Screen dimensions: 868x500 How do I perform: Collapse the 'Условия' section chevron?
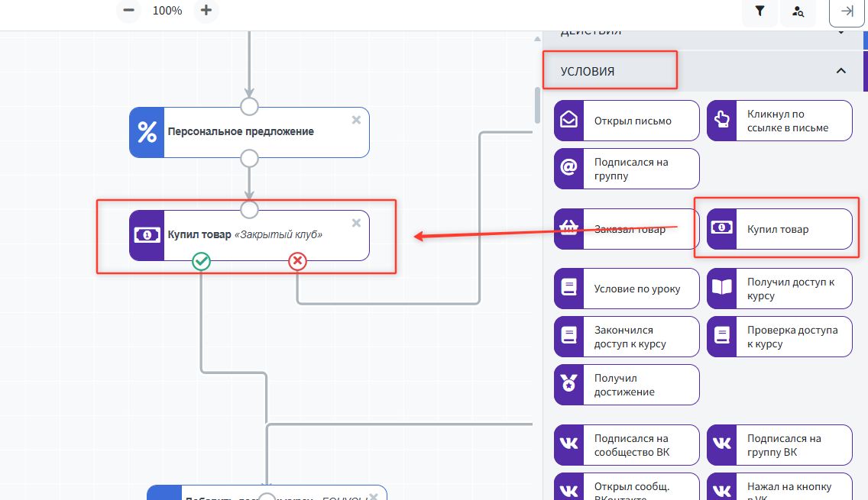[841, 71]
